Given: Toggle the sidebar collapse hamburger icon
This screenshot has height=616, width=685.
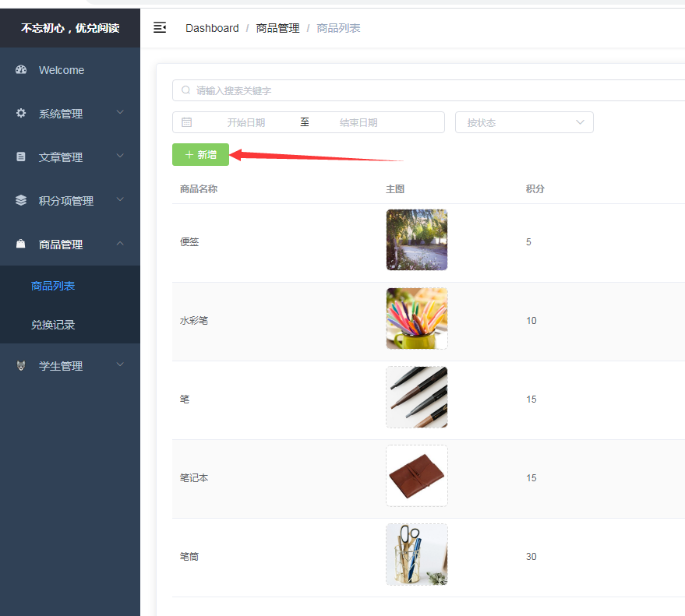Looking at the screenshot, I should [160, 27].
